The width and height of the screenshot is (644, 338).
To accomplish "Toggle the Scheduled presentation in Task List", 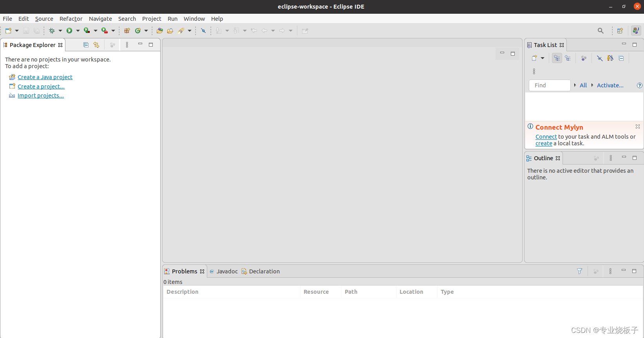I will [x=568, y=58].
